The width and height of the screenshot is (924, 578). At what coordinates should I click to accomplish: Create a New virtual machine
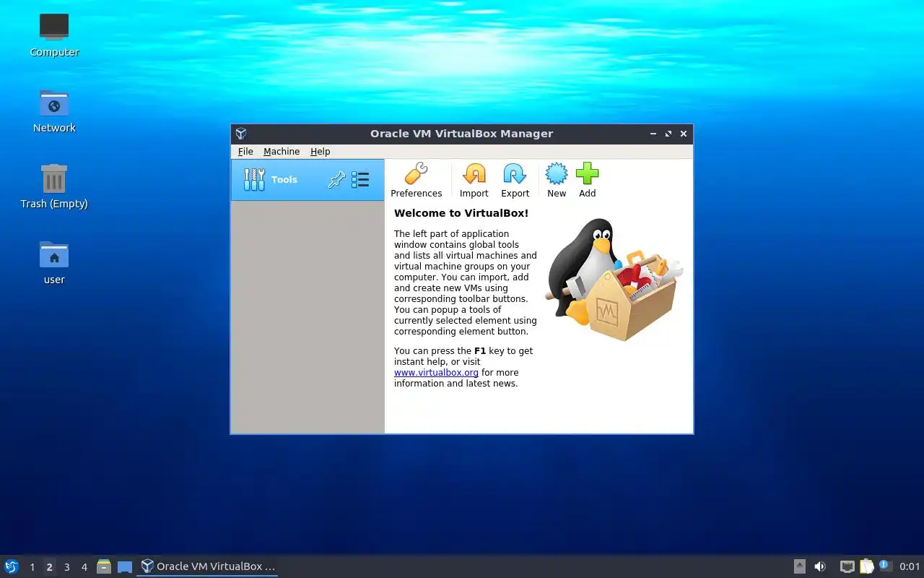click(x=557, y=180)
